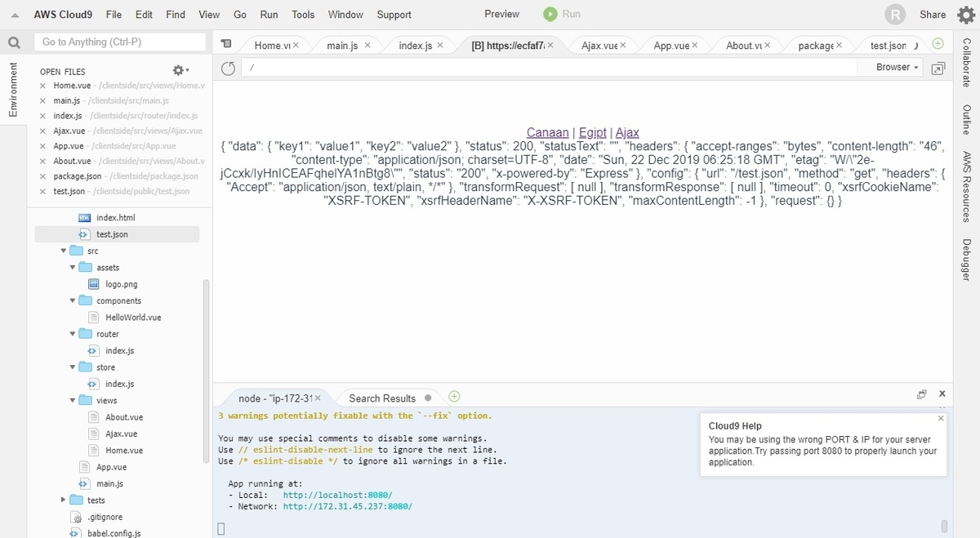
Task: Open the Window menu
Action: (x=345, y=15)
